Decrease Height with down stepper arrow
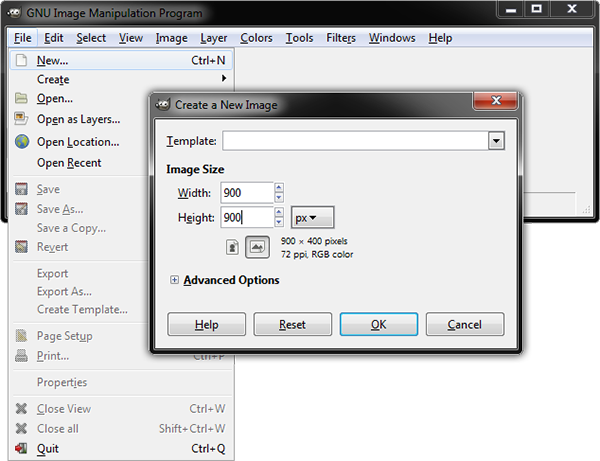The image size is (600, 461). pyautogui.click(x=279, y=222)
